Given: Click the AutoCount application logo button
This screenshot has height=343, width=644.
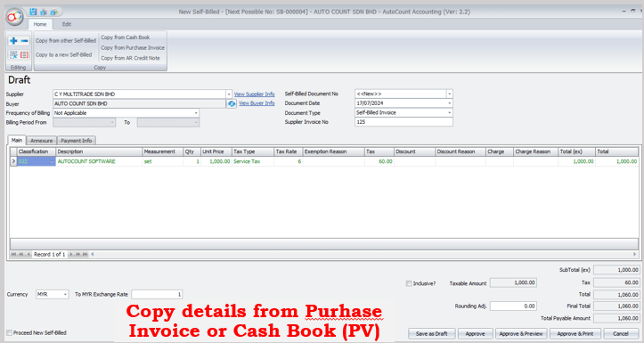Looking at the screenshot, I should [14, 16].
